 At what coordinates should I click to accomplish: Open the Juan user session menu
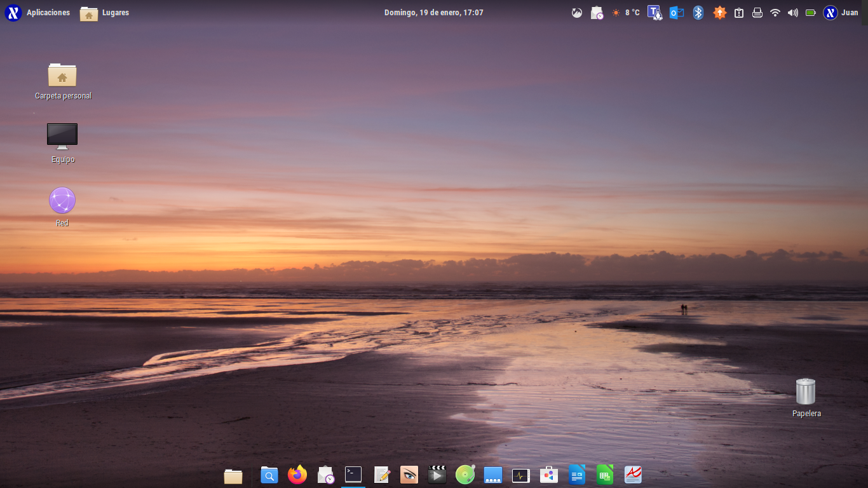[840, 11]
